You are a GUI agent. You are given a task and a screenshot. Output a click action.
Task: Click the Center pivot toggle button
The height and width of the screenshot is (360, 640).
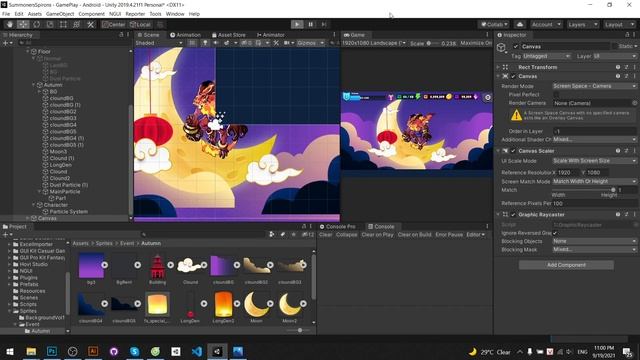114,24
